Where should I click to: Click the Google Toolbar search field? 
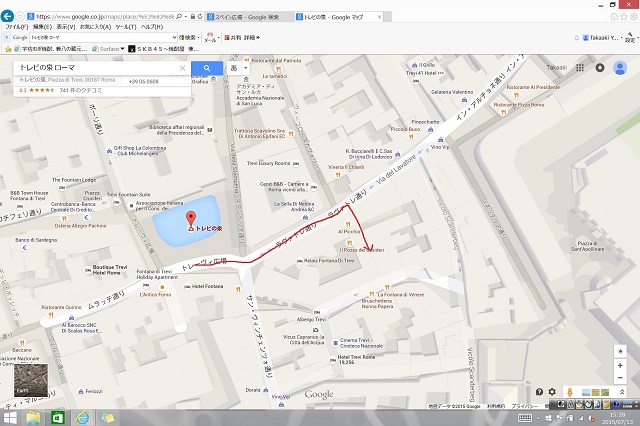point(100,37)
